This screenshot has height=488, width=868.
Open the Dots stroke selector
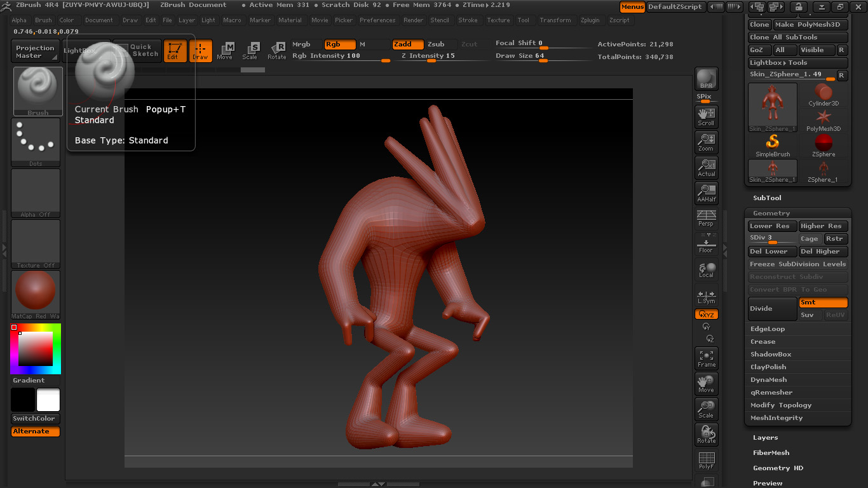pos(36,143)
